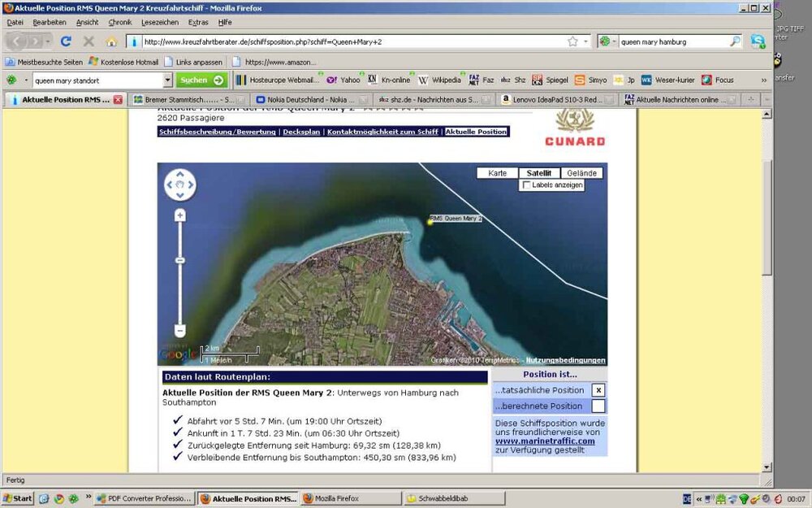Screen dimensions: 812x508
Task: Open the Meistbesuchte Seiten bookmark
Action: click(44, 62)
